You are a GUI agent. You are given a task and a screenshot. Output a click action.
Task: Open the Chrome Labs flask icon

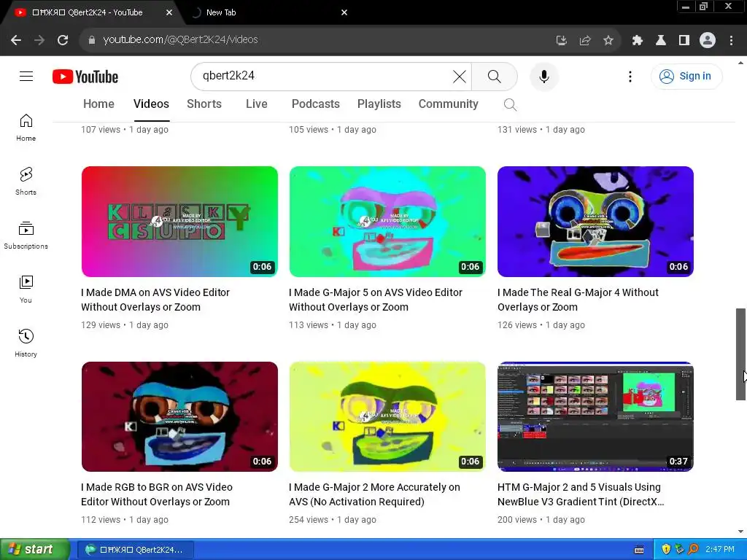pyautogui.click(x=661, y=41)
